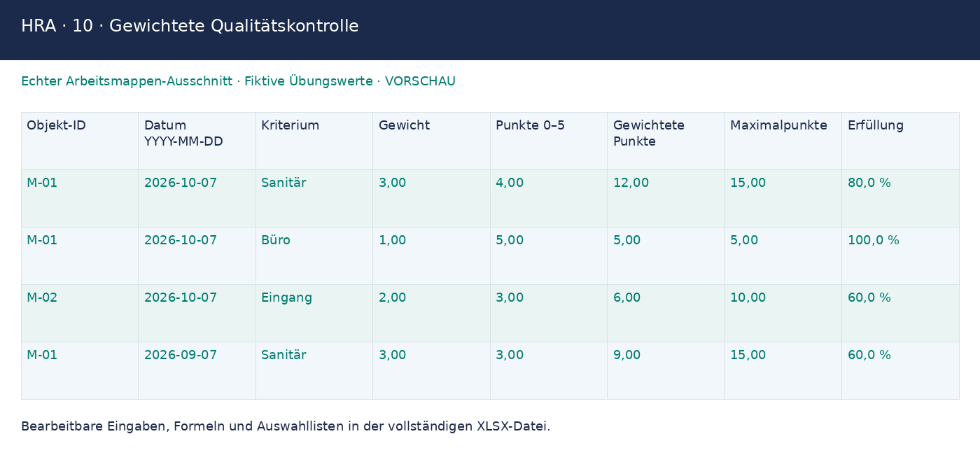Click the weighted points value 9,00

666,370
